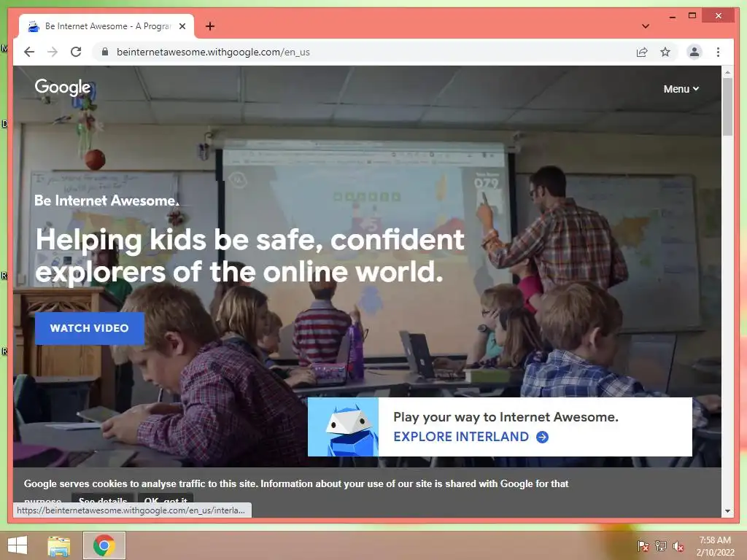Click the scrollbar up arrow
747x560 pixels.
(x=727, y=72)
